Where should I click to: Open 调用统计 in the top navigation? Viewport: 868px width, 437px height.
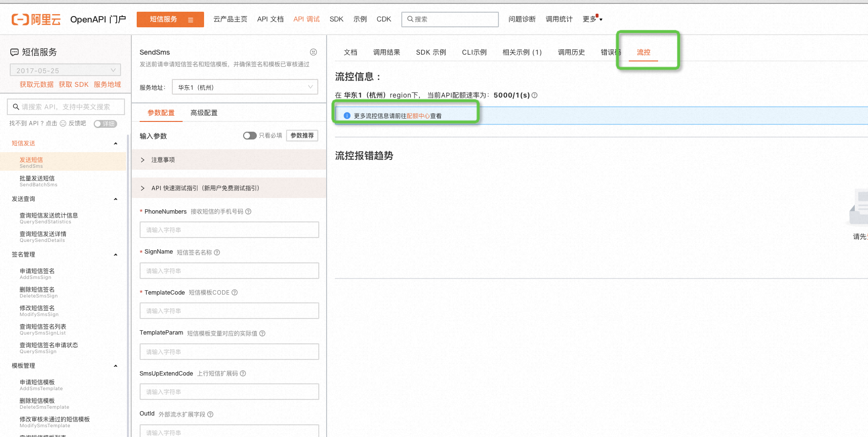pos(559,19)
